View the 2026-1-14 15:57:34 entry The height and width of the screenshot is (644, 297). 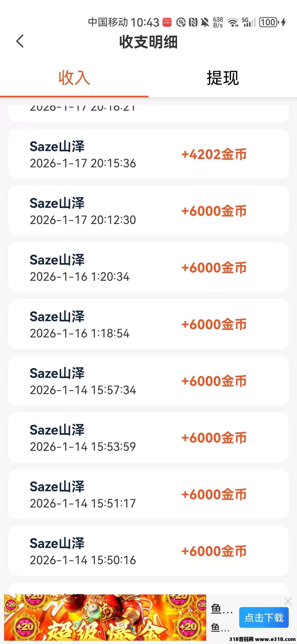point(148,381)
